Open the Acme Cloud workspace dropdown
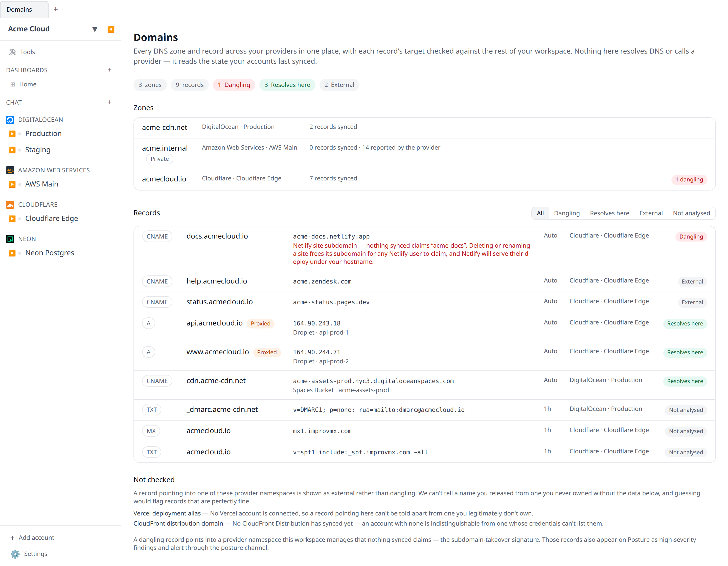 point(95,29)
